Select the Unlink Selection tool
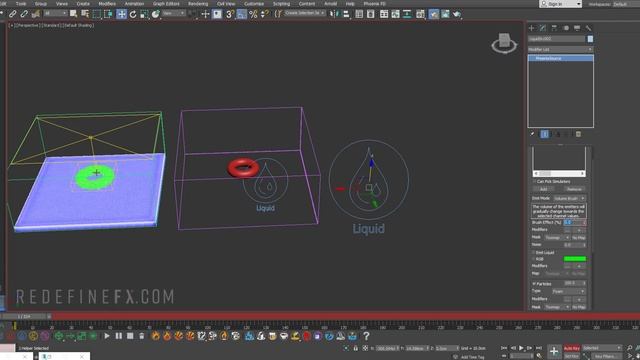 tap(24, 14)
